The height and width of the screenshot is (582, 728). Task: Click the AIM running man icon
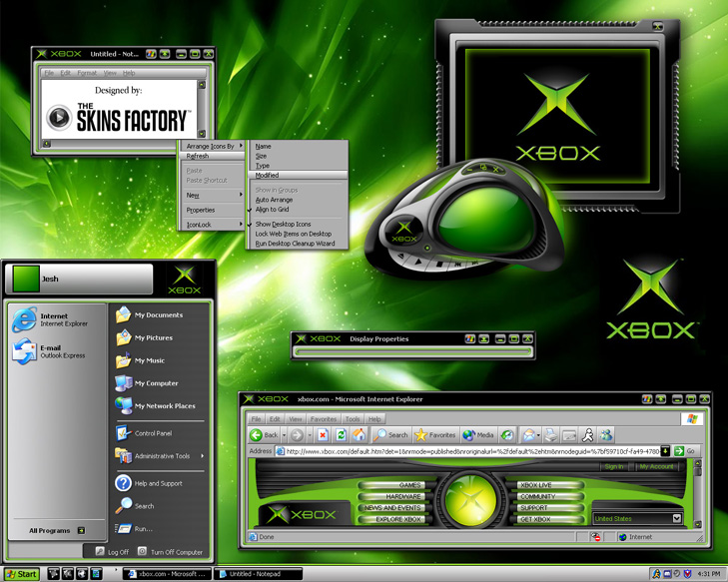point(588,435)
